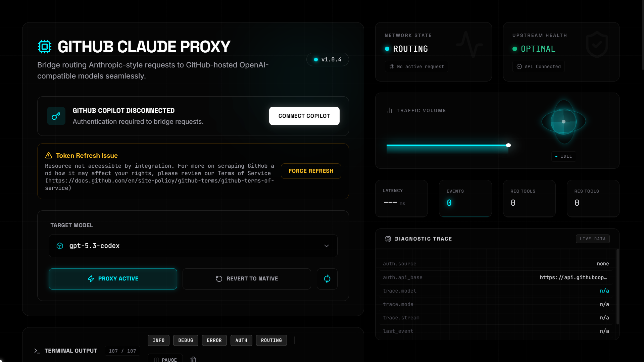The image size is (644, 362).
Task: Click the Latency metric card
Action: [x=401, y=198]
